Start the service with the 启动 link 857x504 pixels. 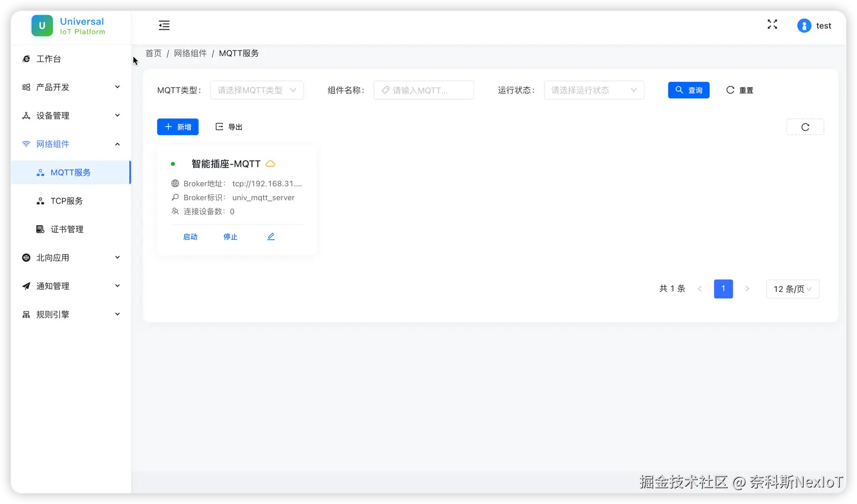click(190, 236)
